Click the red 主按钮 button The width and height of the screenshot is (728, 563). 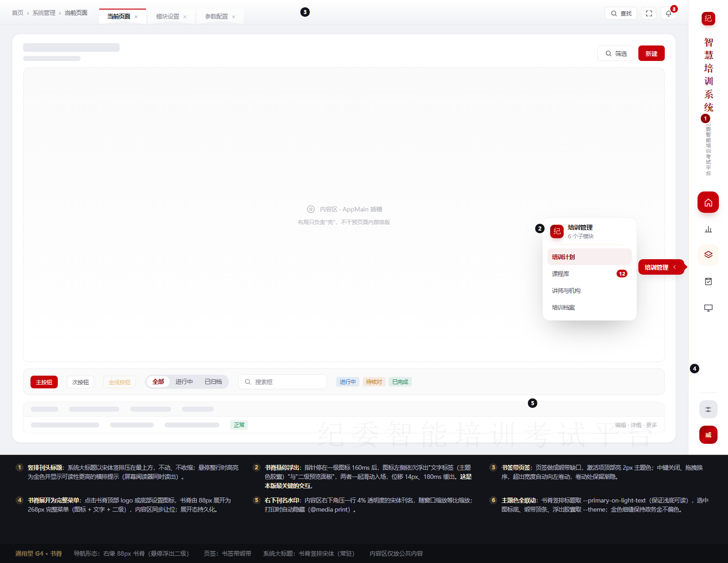44,382
